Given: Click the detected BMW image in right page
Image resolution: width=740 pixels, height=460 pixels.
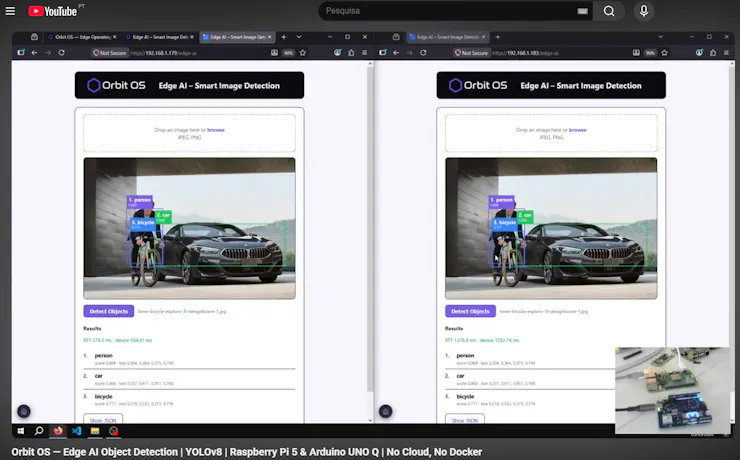Looking at the screenshot, I should pyautogui.click(x=551, y=228).
